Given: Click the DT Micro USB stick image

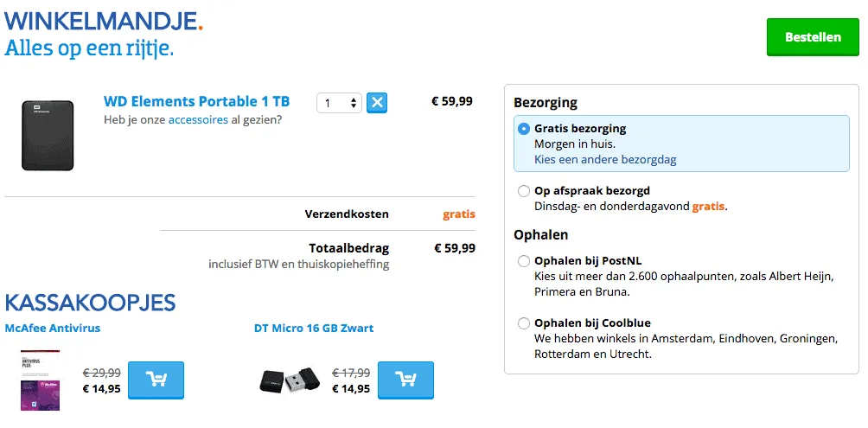Looking at the screenshot, I should 289,380.
